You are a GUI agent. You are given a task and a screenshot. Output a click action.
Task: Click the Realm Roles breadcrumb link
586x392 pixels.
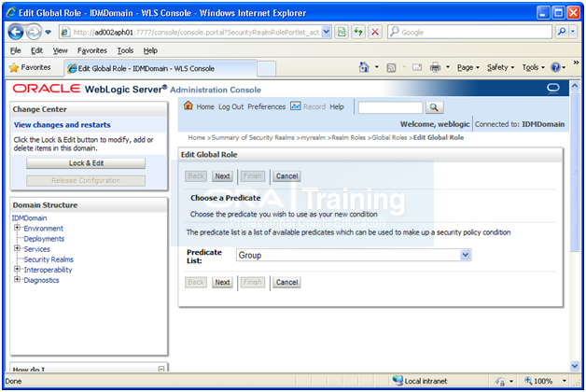(x=349, y=137)
